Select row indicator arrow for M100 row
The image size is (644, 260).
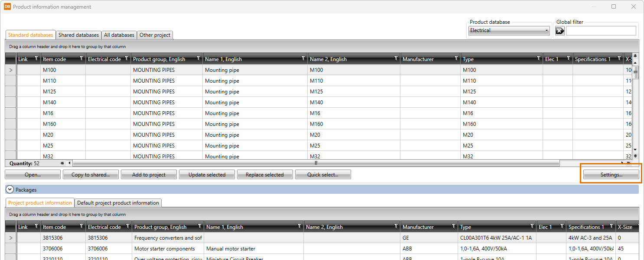click(x=11, y=70)
